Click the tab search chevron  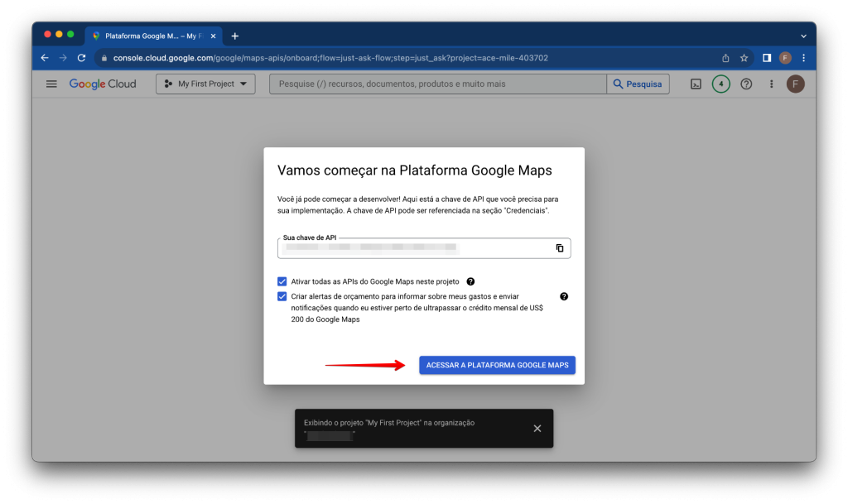point(803,36)
